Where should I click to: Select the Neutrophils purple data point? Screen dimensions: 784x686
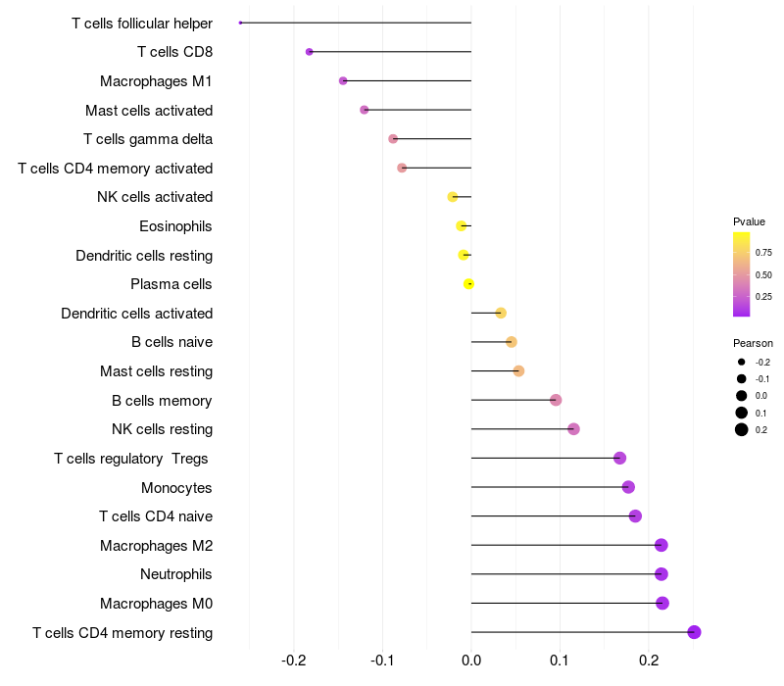661,574
